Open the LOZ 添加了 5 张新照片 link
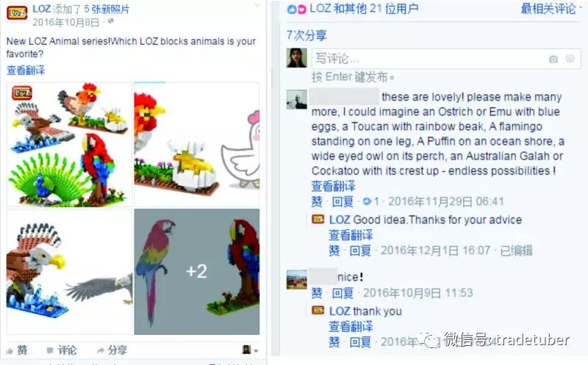The height and width of the screenshot is (365, 588). (x=81, y=9)
